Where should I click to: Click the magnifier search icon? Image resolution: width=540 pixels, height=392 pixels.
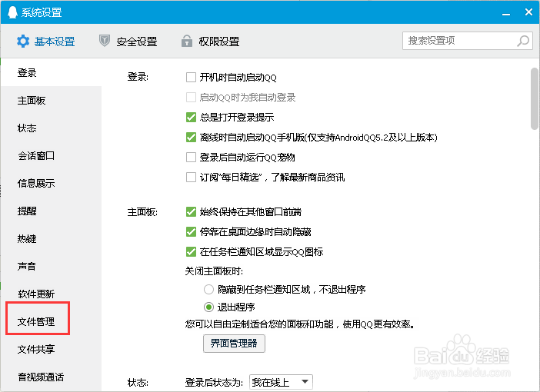click(523, 41)
